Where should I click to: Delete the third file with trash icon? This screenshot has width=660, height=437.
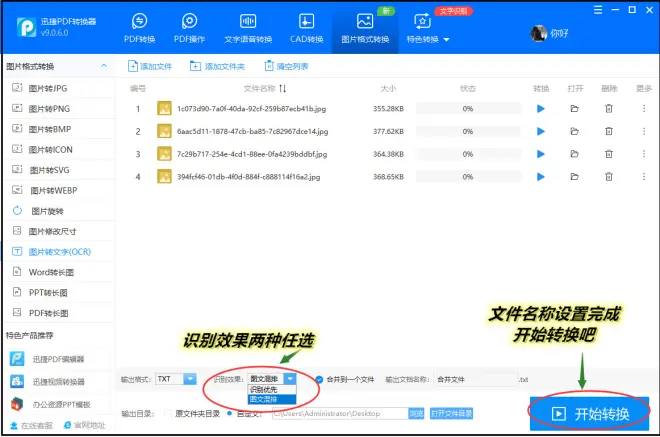coord(608,154)
